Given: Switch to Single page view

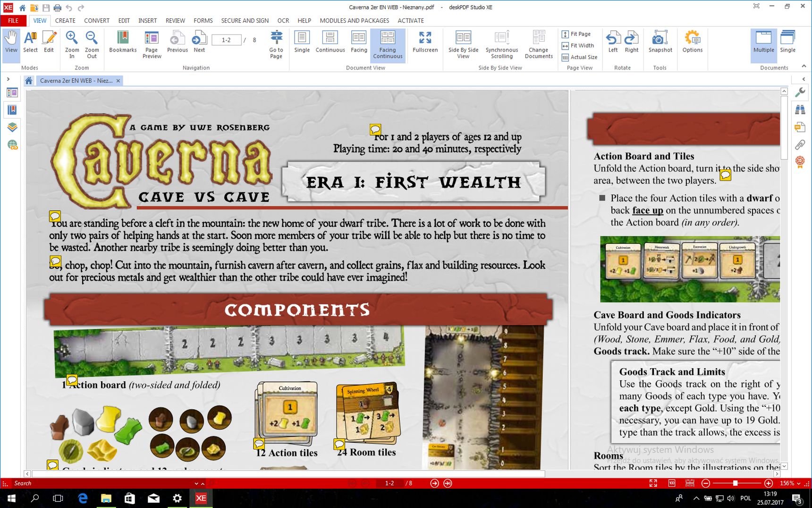Looking at the screenshot, I should 302,43.
